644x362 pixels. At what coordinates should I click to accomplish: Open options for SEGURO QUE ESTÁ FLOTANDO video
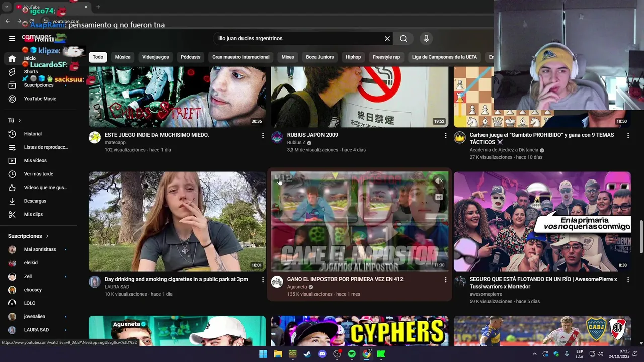coord(628,279)
